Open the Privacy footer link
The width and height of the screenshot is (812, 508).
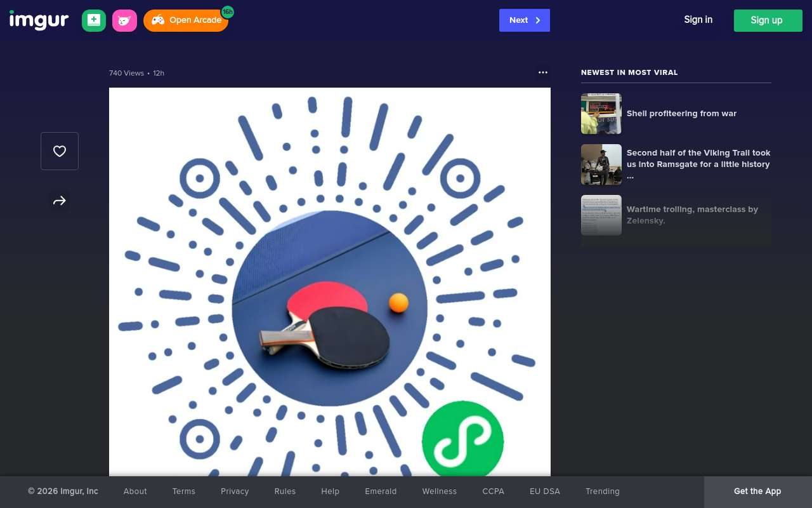[235, 491]
